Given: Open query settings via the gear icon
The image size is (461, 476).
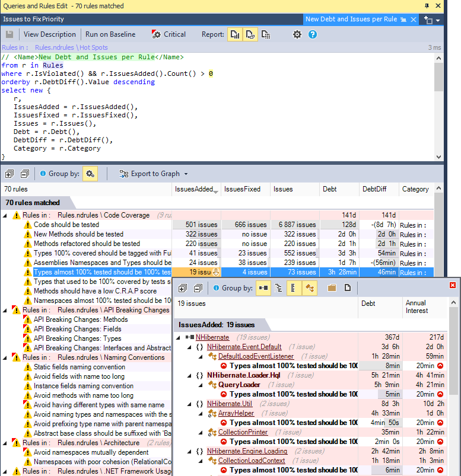Looking at the screenshot, I should click(x=297, y=34).
